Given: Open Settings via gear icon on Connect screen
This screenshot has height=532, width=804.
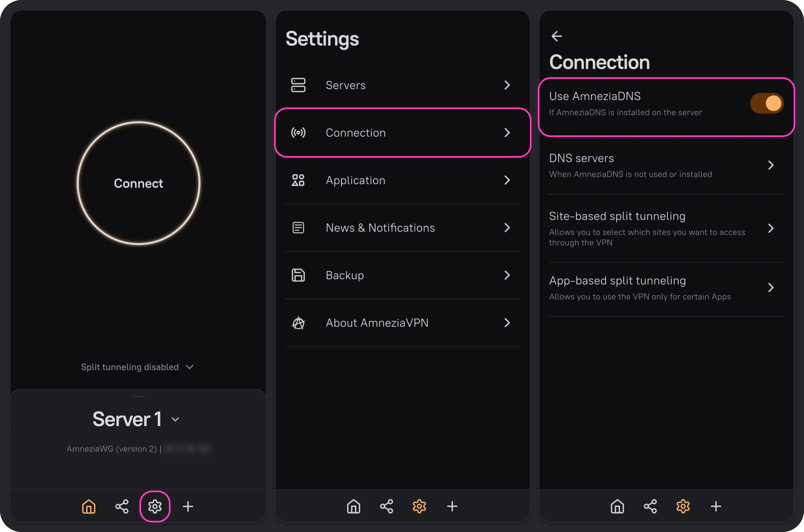Looking at the screenshot, I should pyautogui.click(x=155, y=507).
